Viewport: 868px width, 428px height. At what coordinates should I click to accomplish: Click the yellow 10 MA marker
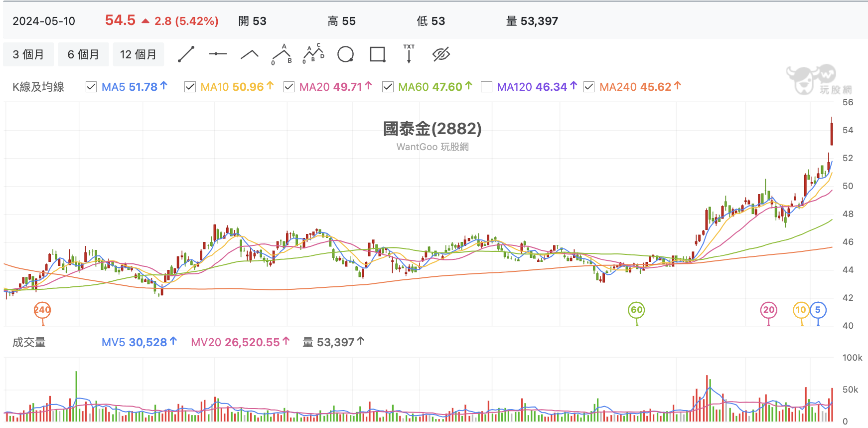[801, 310]
